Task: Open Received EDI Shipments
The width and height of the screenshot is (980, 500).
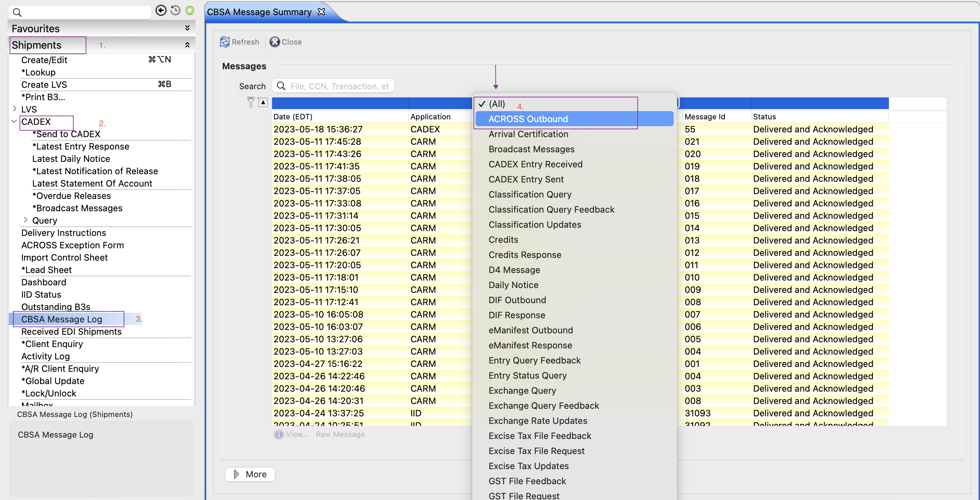Action: [72, 332]
